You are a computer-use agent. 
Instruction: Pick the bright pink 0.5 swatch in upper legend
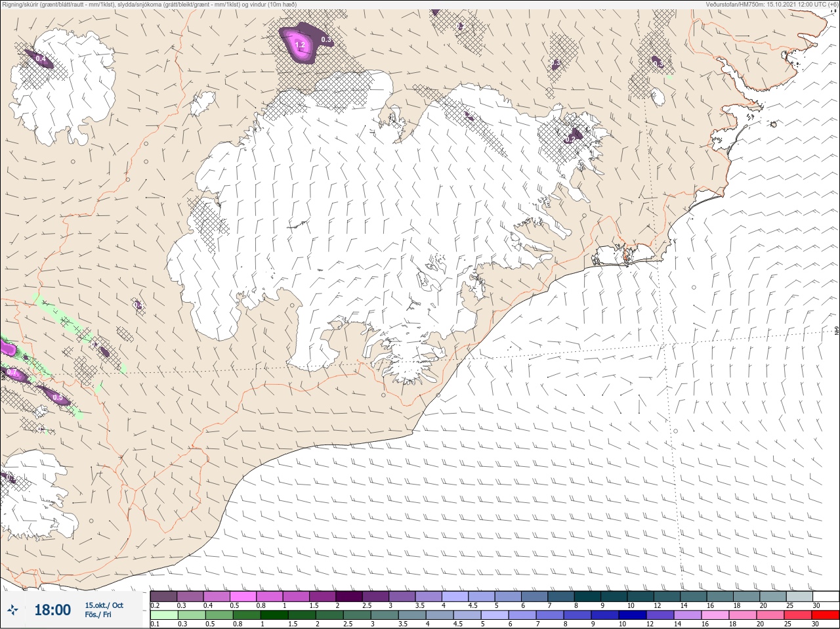click(x=243, y=596)
